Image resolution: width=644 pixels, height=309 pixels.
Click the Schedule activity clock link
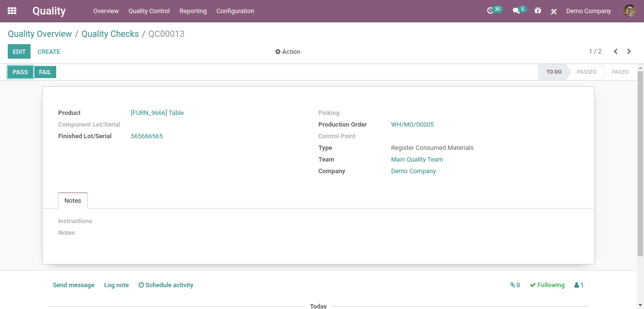pyautogui.click(x=166, y=285)
